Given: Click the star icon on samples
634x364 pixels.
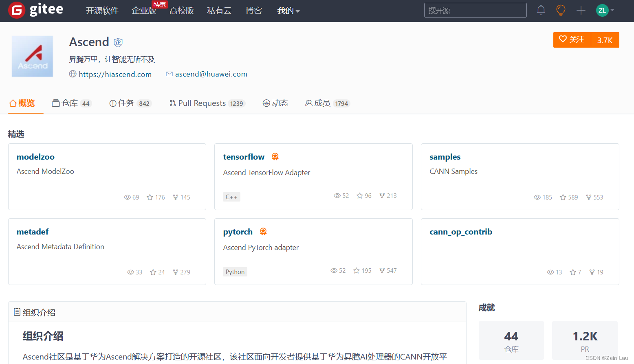Looking at the screenshot, I should 563,197.
